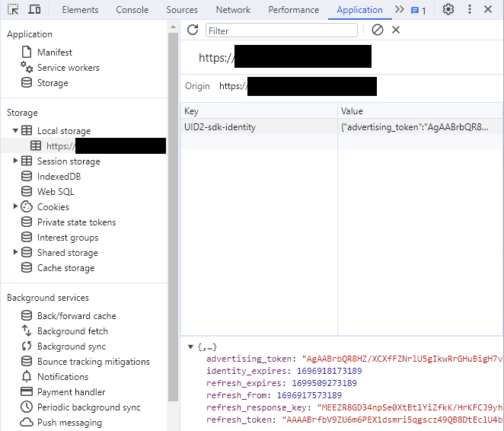Click the inspect element picker icon
The height and width of the screenshot is (431, 504).
coord(13,10)
